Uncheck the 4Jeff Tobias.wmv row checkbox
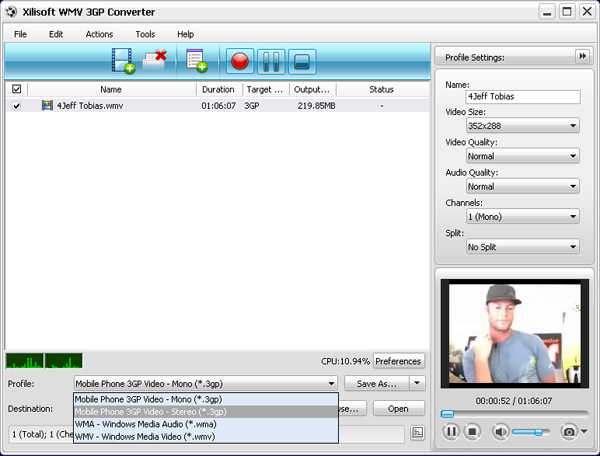 coord(16,106)
